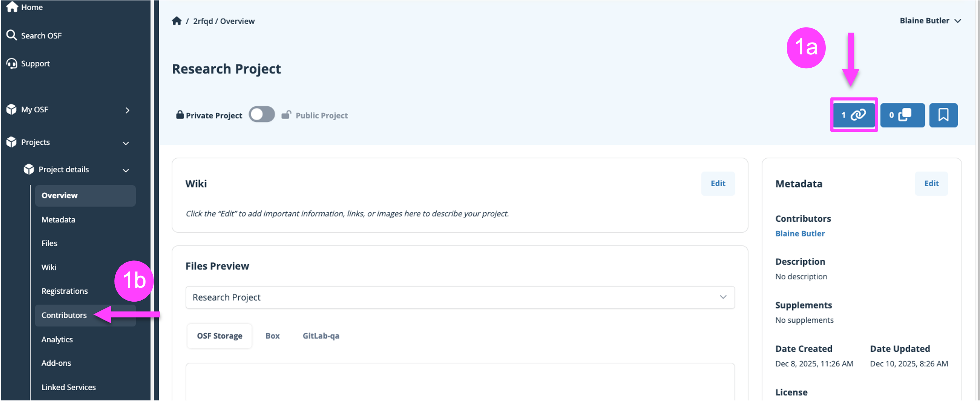Click the Support headset icon
Screen dimensions: 980x401
click(x=12, y=63)
